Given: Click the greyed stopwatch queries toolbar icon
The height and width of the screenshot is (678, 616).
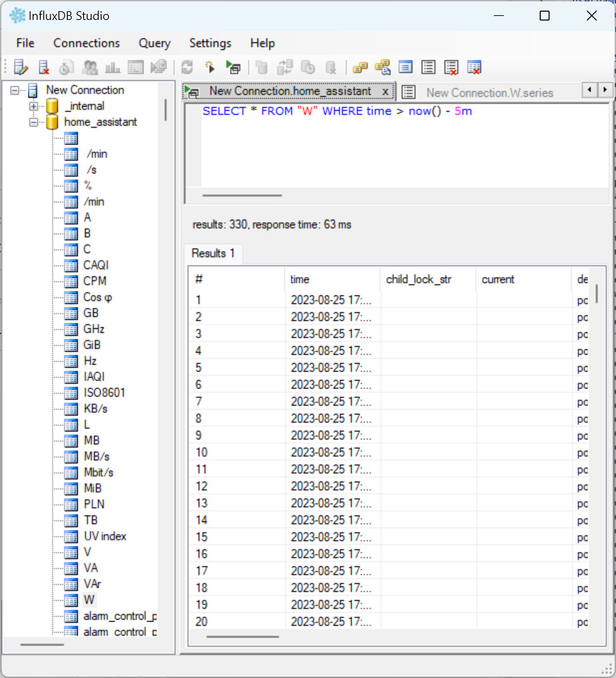Looking at the screenshot, I should click(x=66, y=68).
